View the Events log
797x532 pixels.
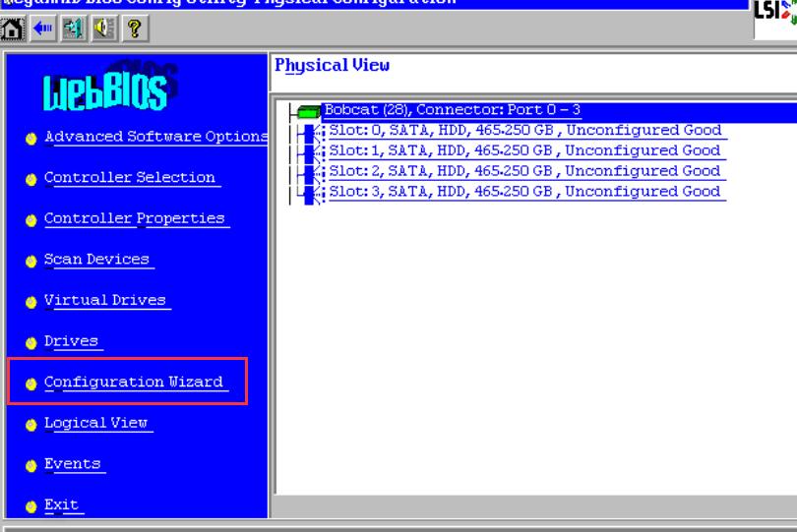pos(73,464)
